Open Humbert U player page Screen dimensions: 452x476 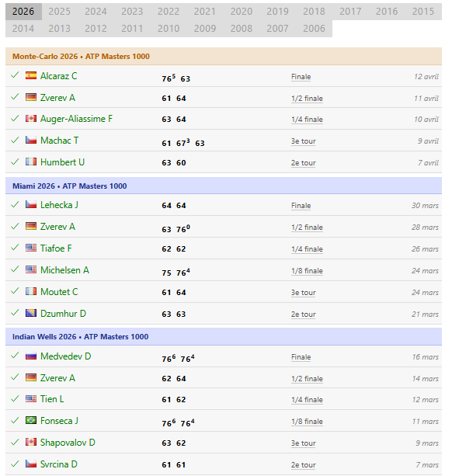coord(62,162)
